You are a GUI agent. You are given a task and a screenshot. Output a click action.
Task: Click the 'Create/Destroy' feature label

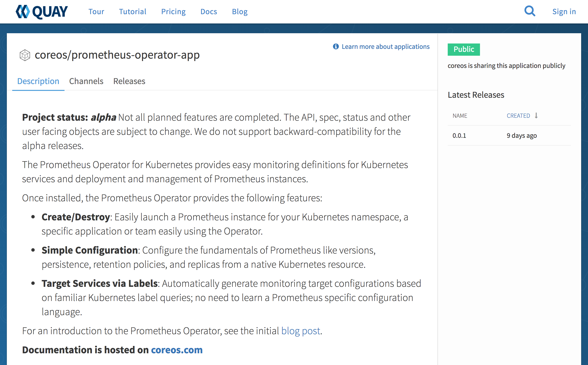pyautogui.click(x=76, y=217)
